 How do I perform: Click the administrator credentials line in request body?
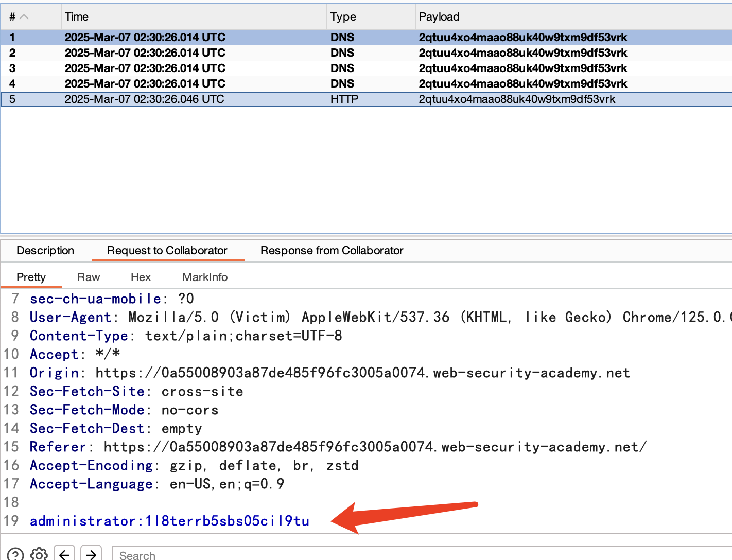pyautogui.click(x=170, y=521)
